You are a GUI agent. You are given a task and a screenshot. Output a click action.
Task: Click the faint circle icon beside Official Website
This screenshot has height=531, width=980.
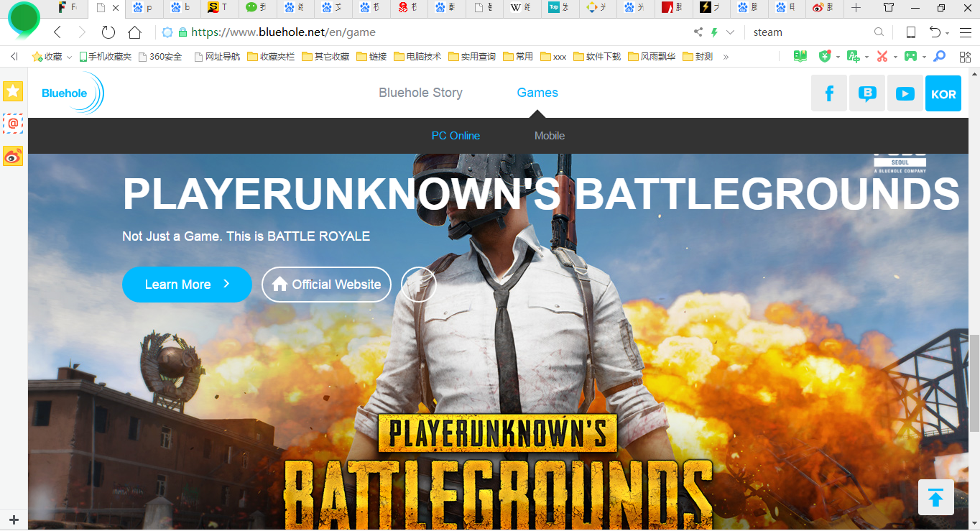coord(418,285)
